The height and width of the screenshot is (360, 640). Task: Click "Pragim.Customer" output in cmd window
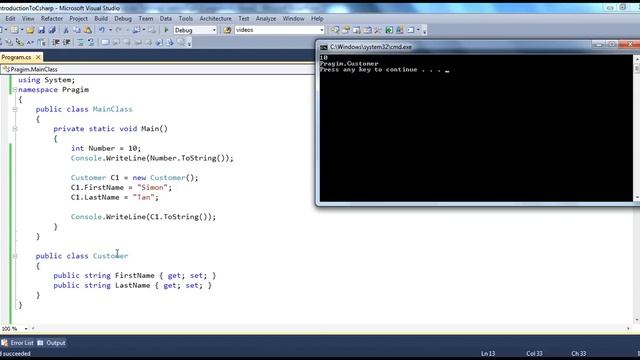(x=349, y=64)
